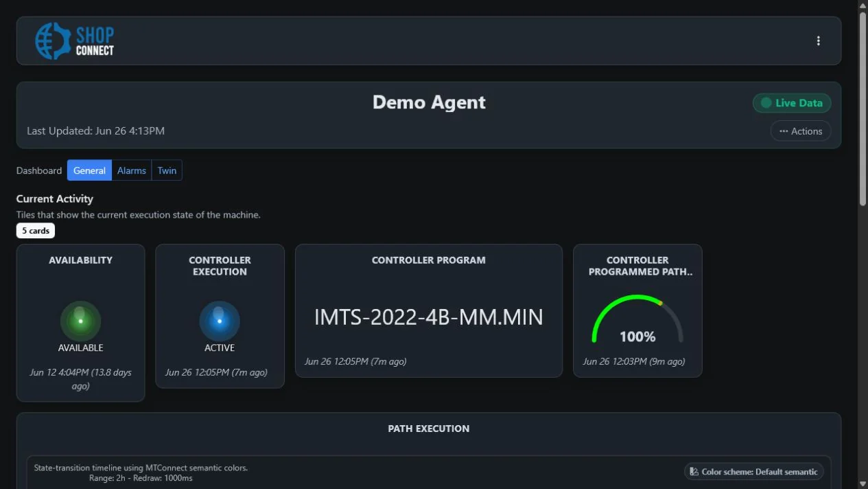Click Jun 12 4:04PM availability timestamp
Image resolution: width=868 pixels, height=489 pixels.
[x=80, y=379]
